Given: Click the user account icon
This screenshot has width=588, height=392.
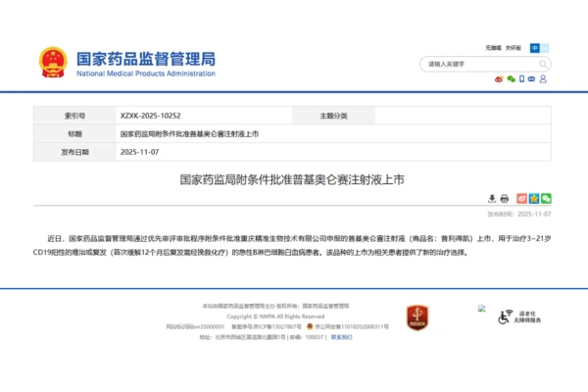Looking at the screenshot, I should (x=542, y=78).
